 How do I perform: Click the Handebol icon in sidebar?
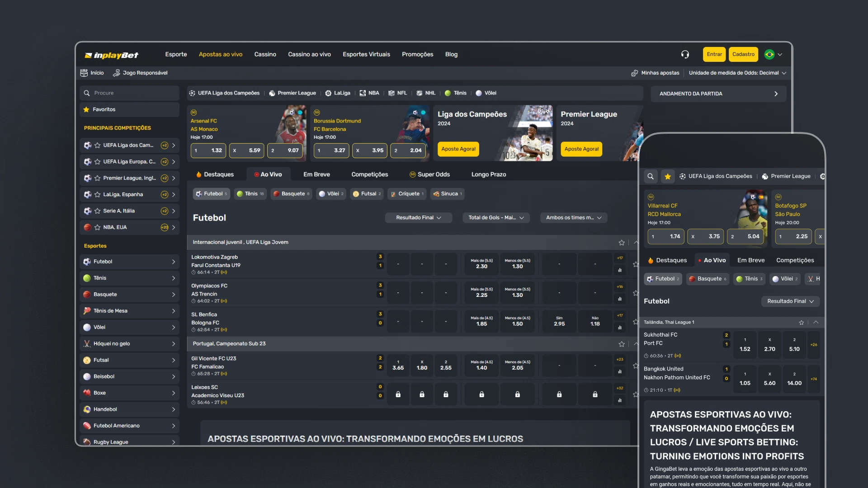pos(87,409)
